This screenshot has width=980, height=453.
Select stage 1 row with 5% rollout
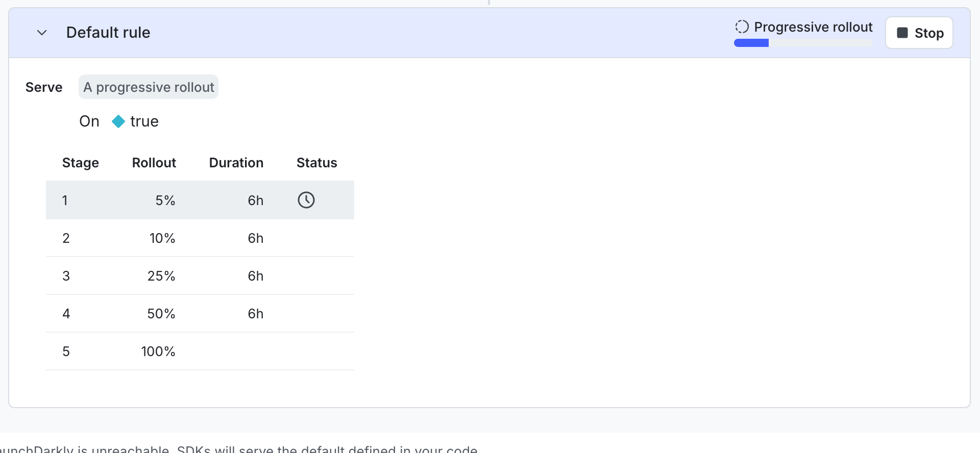200,200
